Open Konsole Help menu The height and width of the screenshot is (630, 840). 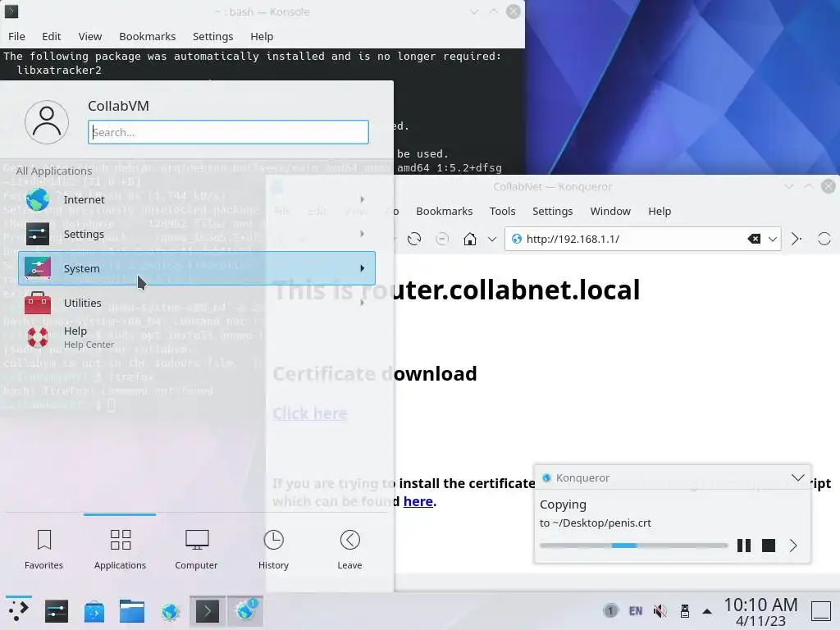click(x=262, y=36)
